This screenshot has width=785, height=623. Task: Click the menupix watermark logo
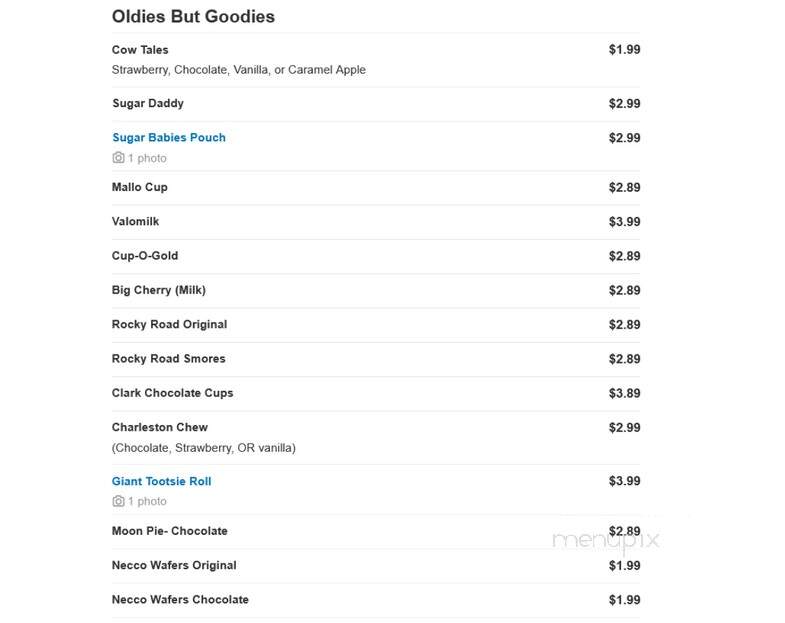(x=606, y=540)
